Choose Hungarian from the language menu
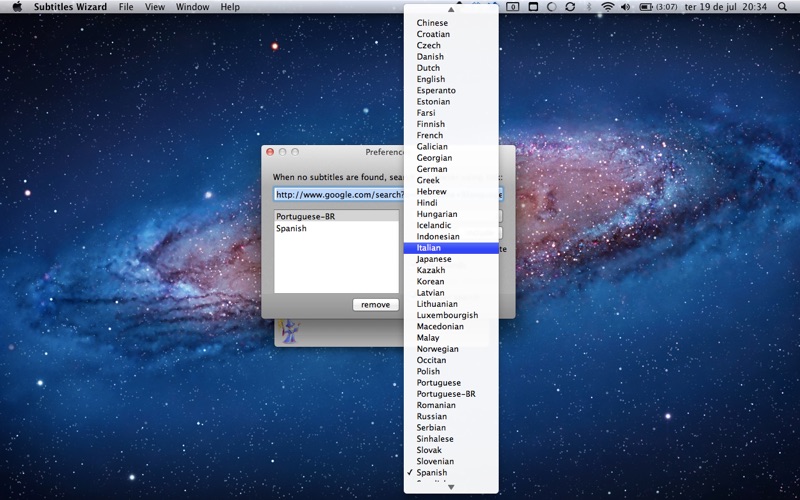The width and height of the screenshot is (800, 500). pos(451,214)
